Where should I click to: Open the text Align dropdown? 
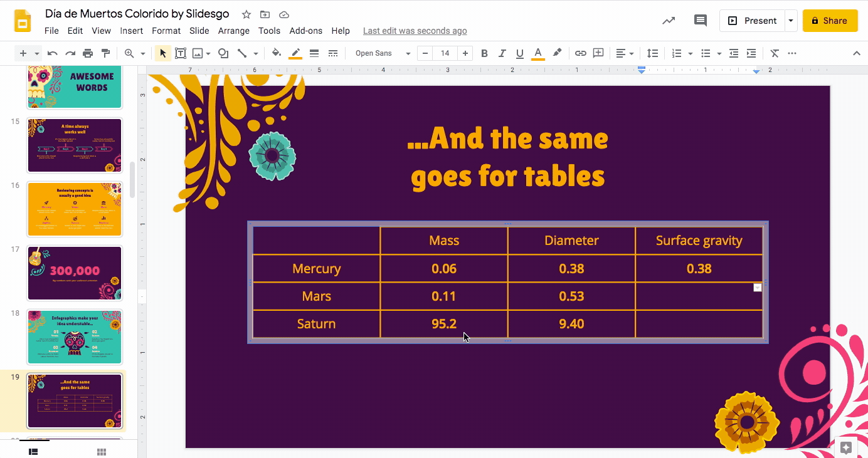624,53
